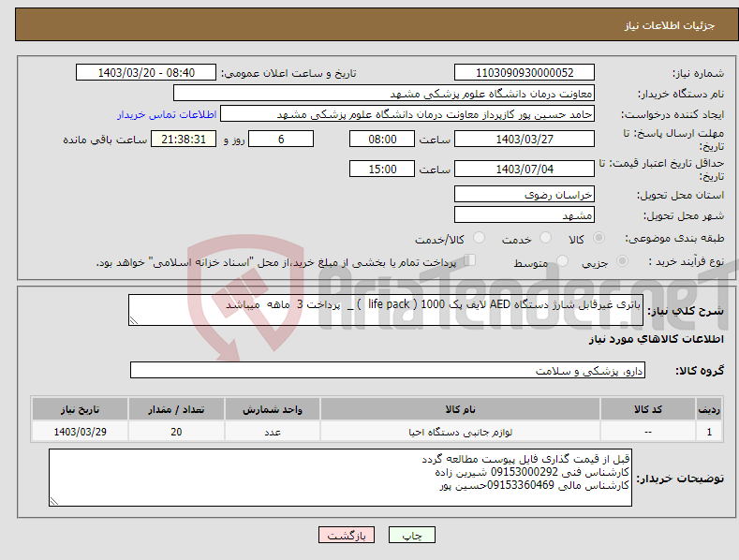Click the ساعت باقی مانده label
The width and height of the screenshot is (739, 560).
[x=105, y=140]
